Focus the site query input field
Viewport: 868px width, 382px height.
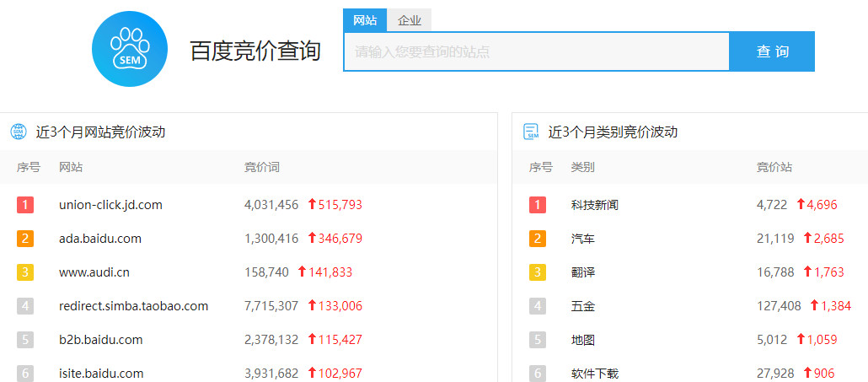tap(537, 51)
